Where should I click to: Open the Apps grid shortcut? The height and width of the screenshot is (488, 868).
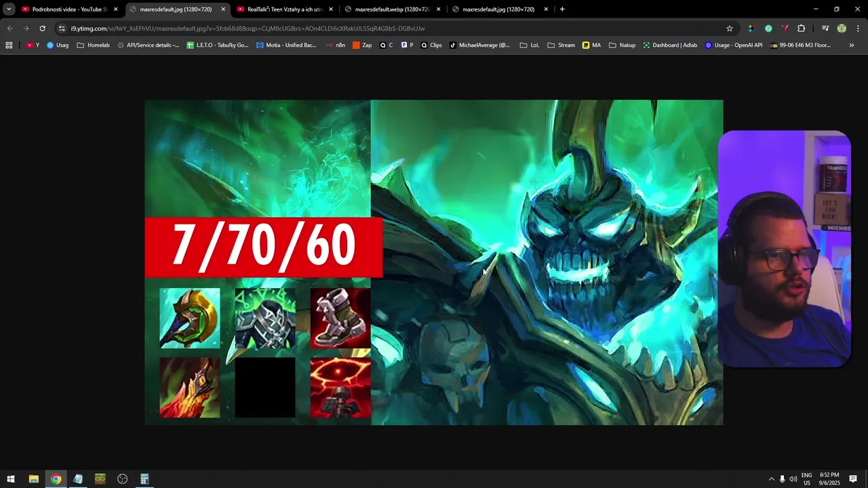click(9, 45)
